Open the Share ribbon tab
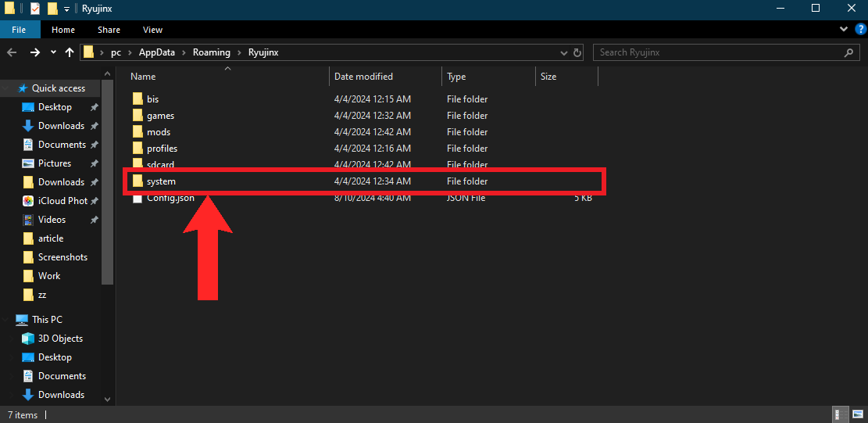 [109, 30]
